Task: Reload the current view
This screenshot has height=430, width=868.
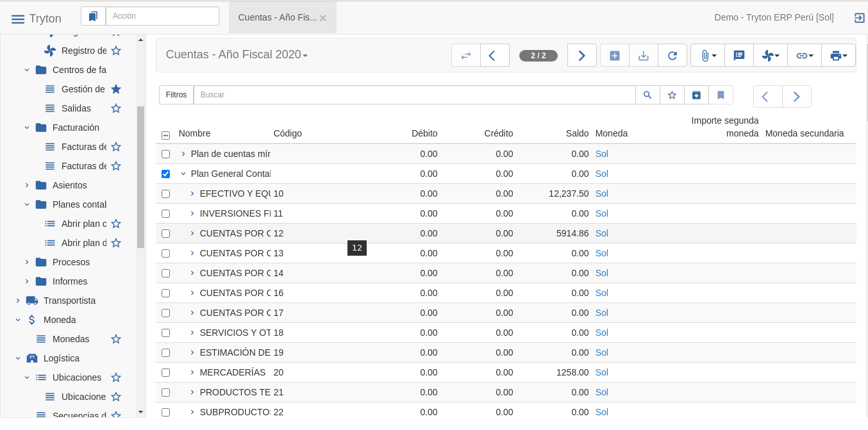Action: [x=672, y=56]
